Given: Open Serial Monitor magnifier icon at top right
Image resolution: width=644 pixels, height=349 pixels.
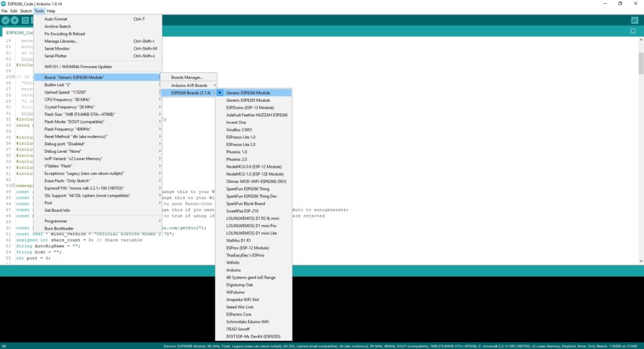Looking at the screenshot, I should coord(635,20).
